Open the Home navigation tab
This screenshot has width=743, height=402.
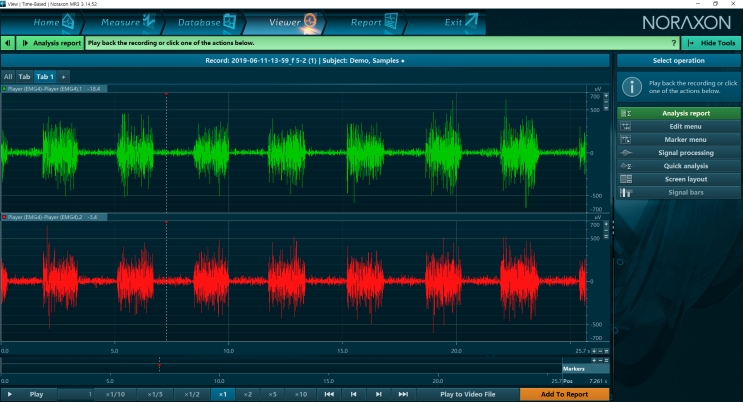(42, 22)
